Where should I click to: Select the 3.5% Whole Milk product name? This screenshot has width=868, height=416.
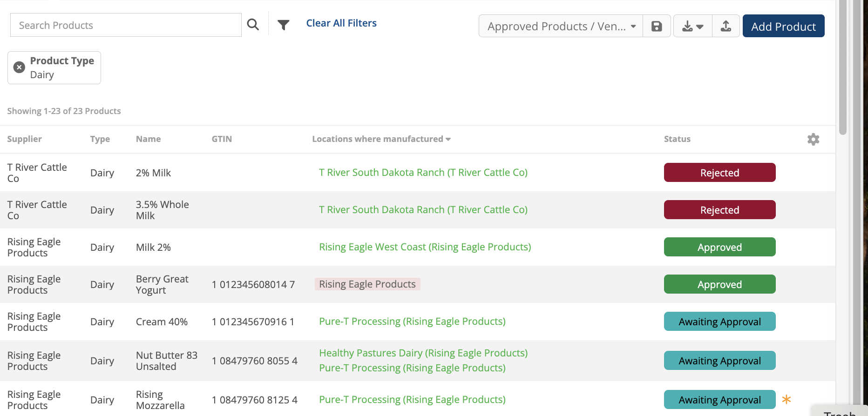(162, 210)
